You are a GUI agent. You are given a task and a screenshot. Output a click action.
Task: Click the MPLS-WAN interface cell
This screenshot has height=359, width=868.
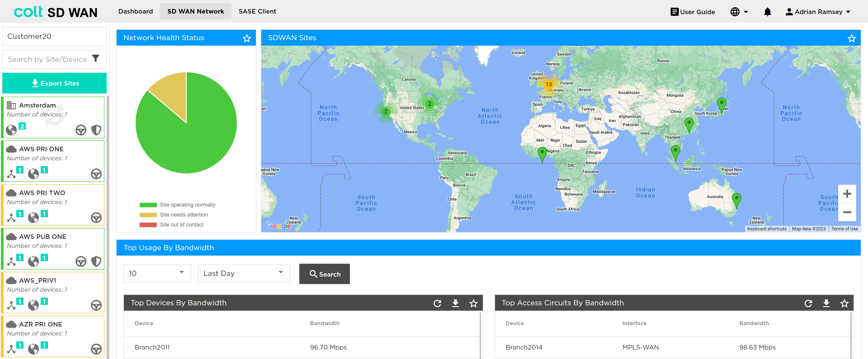[640, 347]
